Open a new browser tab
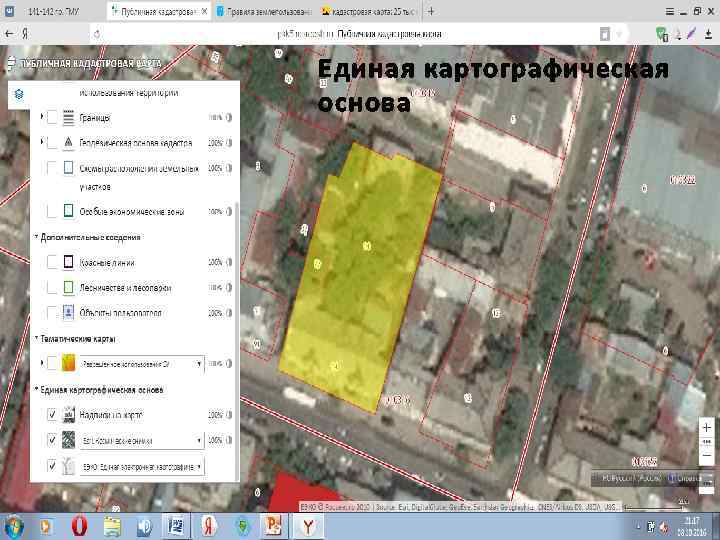720x540 pixels. [431, 11]
